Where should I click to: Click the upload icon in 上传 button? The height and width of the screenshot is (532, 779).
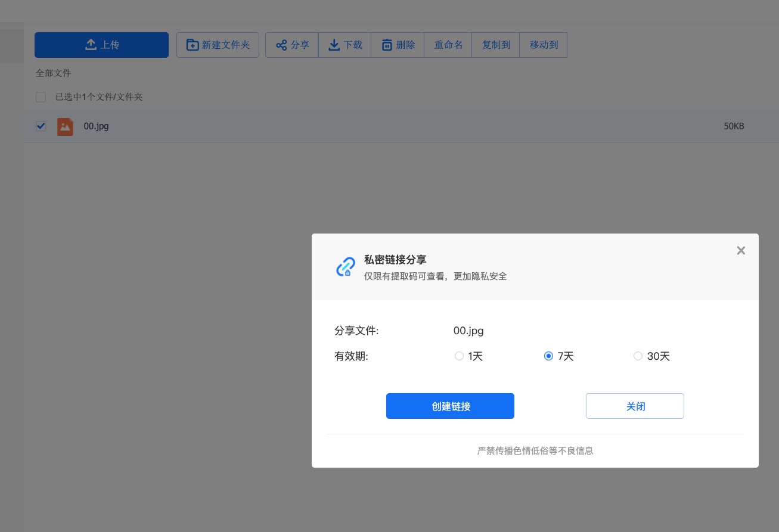91,45
